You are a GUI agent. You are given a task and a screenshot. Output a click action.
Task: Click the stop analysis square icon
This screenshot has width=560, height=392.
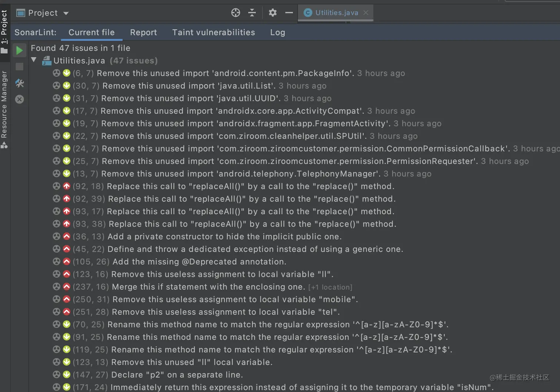[x=19, y=67]
